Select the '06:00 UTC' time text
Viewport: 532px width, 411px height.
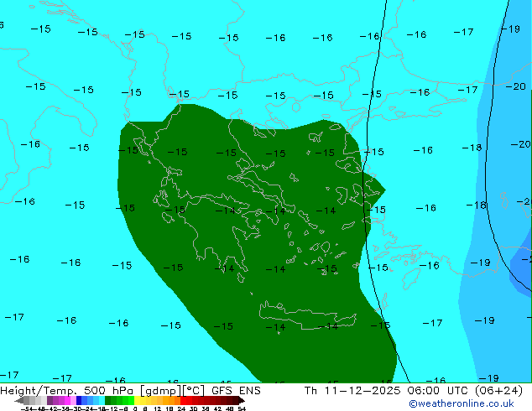[439, 391]
